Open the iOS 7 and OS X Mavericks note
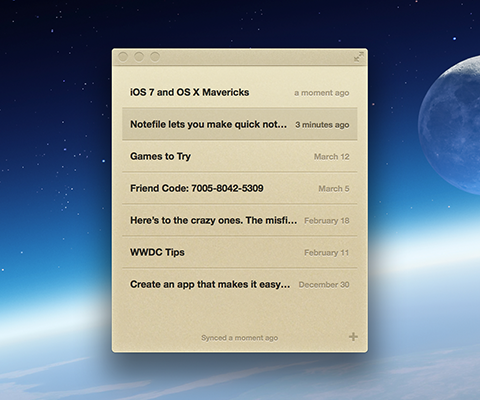Screen dimensions: 480x400 [240, 92]
